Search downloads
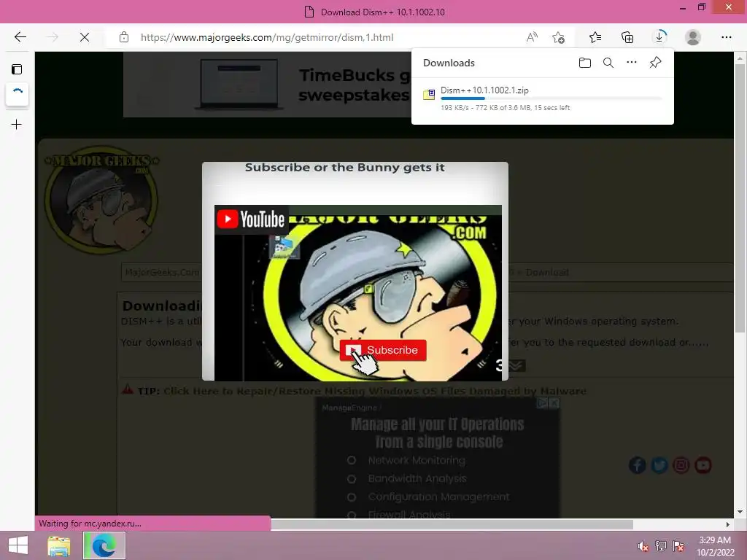This screenshot has height=560, width=747. [608, 63]
